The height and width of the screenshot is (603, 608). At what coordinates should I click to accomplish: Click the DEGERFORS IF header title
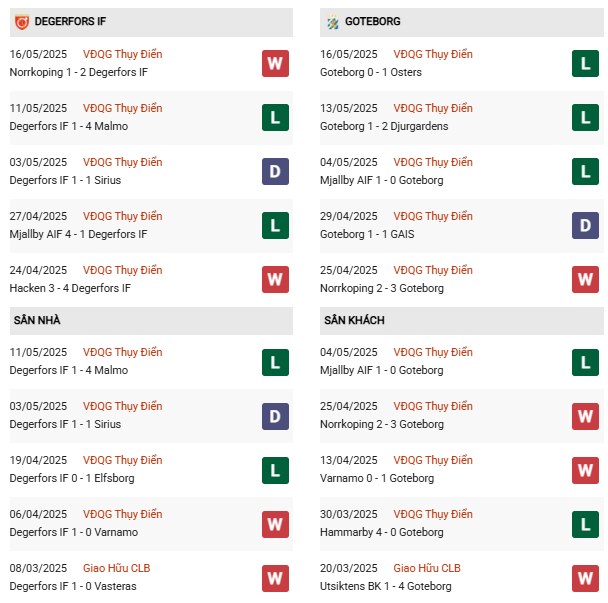click(72, 21)
